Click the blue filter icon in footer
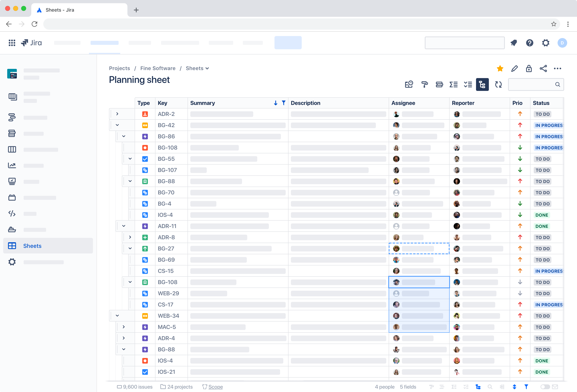 tap(526, 387)
